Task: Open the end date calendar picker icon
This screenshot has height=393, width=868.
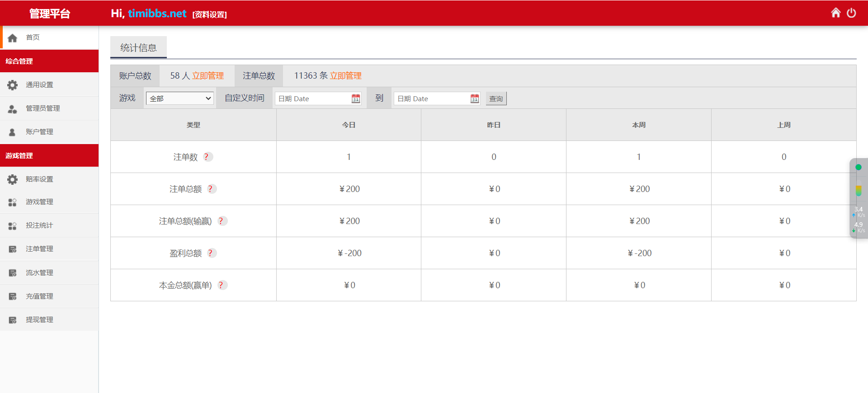Action: 475,98
